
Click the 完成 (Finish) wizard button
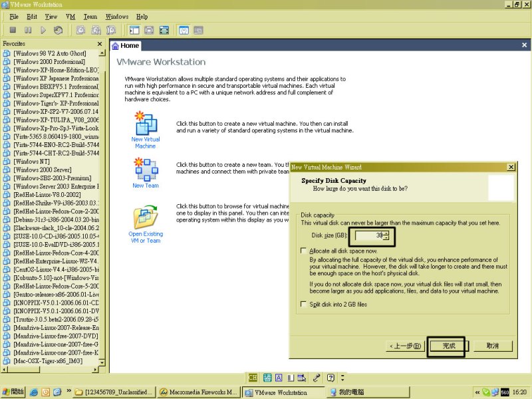point(449,346)
